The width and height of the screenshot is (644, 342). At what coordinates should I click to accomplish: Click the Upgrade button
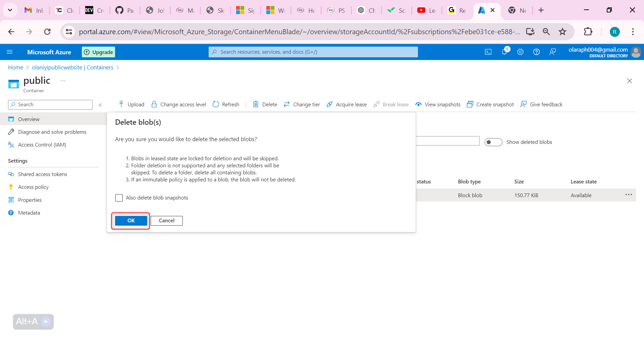99,52
